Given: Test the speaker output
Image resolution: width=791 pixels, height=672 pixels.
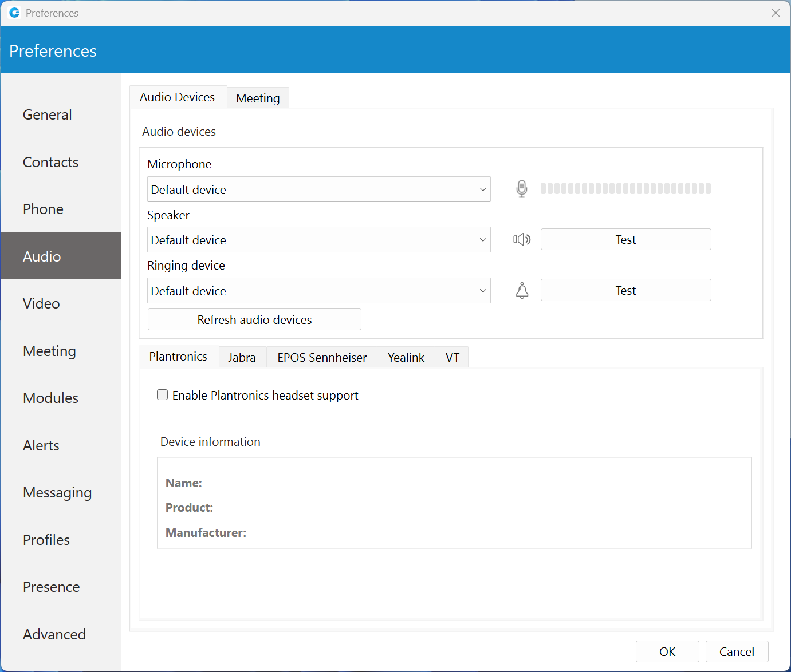Looking at the screenshot, I should coord(625,239).
